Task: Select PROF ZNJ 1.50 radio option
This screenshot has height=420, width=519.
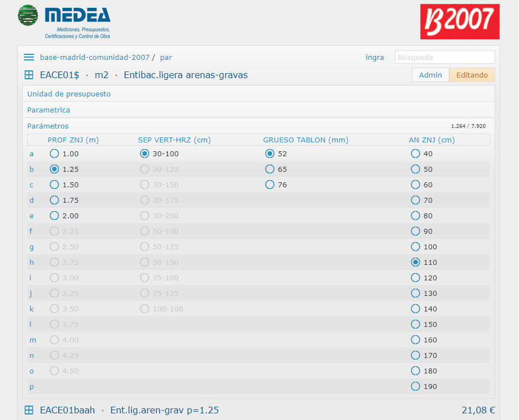Action: pos(54,185)
